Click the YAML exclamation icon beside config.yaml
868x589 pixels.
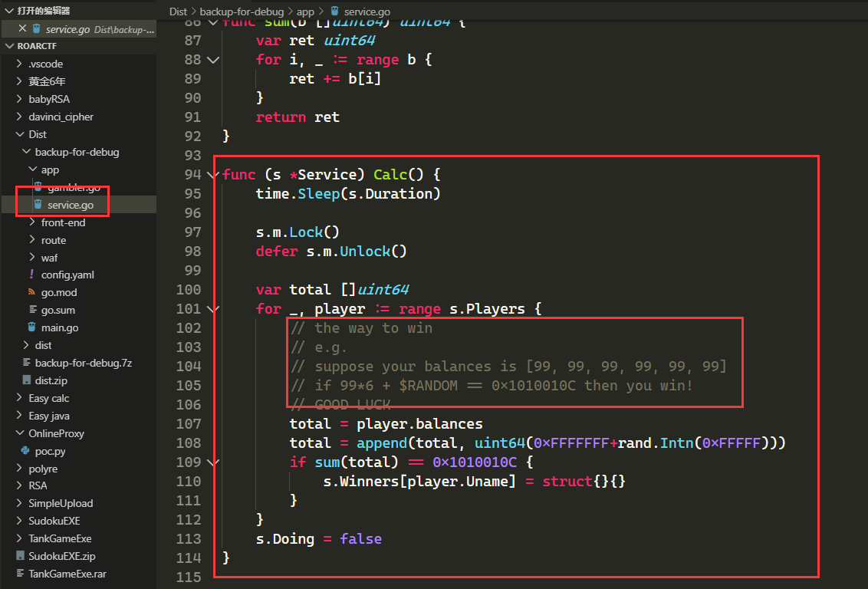[31, 274]
